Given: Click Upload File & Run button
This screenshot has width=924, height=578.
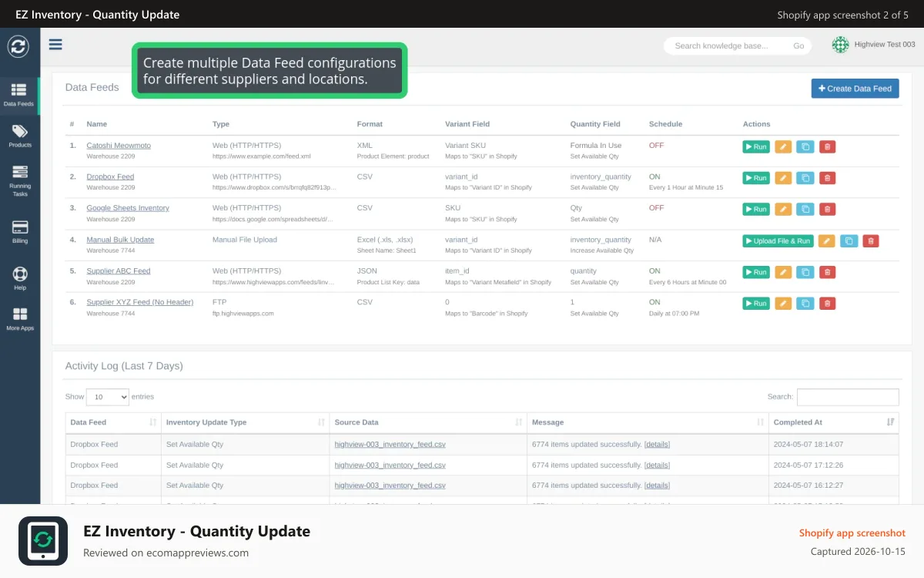Looking at the screenshot, I should click(x=778, y=241).
